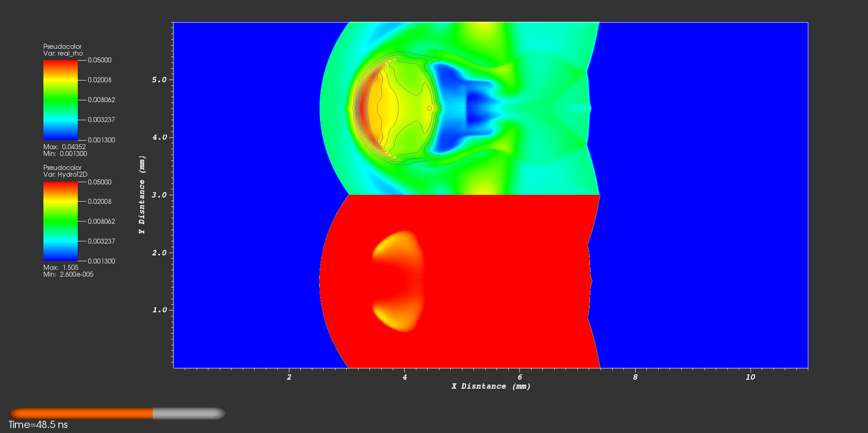The width and height of the screenshot is (868, 433).
Task: Click the 'Var: HydroT2D' legend title
Action: click(66, 174)
